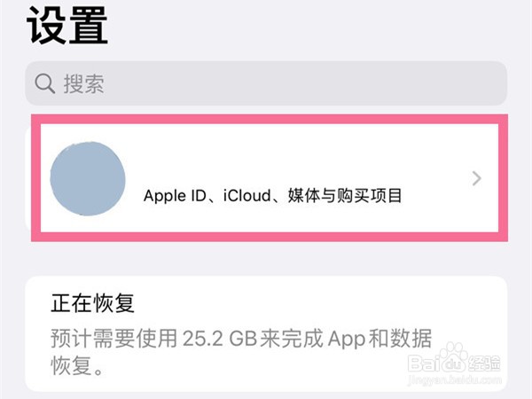Click the 经验 watermark characters
The image size is (532, 399).
coord(484,364)
